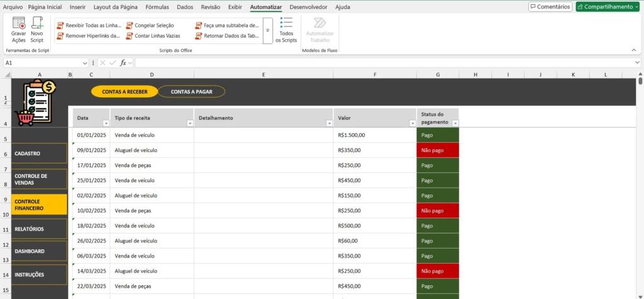
Task: Open Todos os Scripts list icon
Action: pyautogui.click(x=286, y=22)
